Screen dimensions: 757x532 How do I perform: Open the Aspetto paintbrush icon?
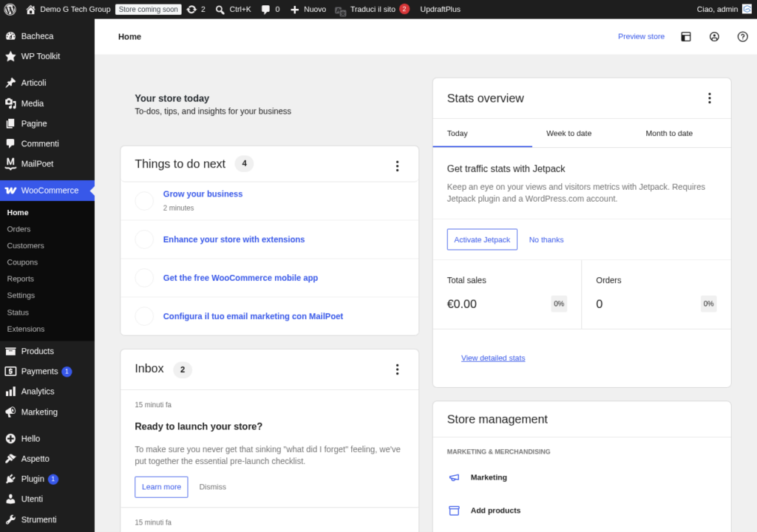(x=10, y=459)
